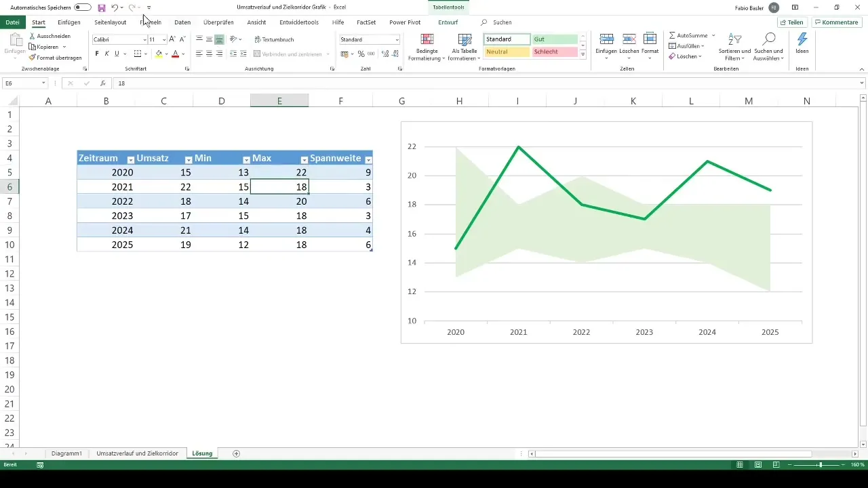Open Min column filter dropdown
This screenshot has width=868, height=488.
pyautogui.click(x=246, y=159)
